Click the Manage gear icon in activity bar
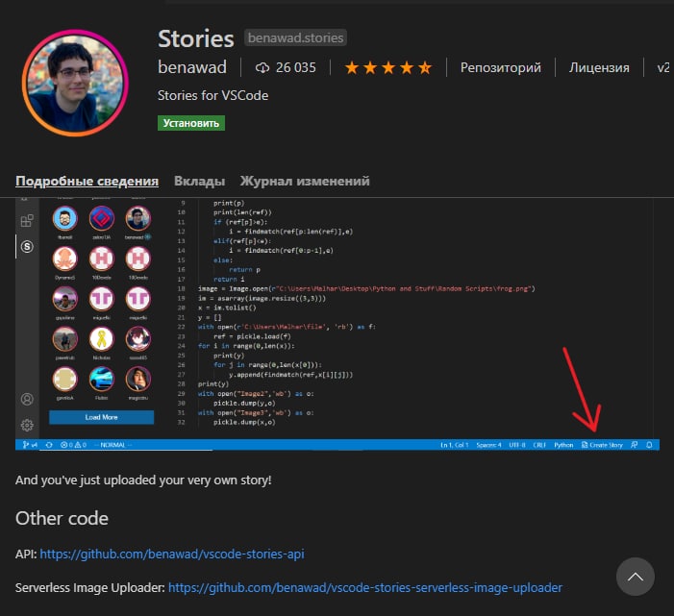This screenshot has width=674, height=616. tap(27, 426)
